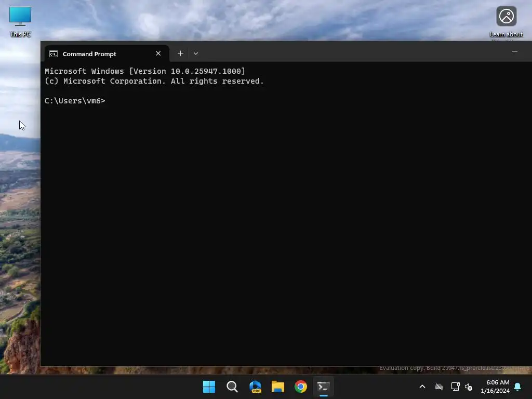Click the Microsoft Corporation copyright line
The height and width of the screenshot is (399, 532).
pos(154,81)
